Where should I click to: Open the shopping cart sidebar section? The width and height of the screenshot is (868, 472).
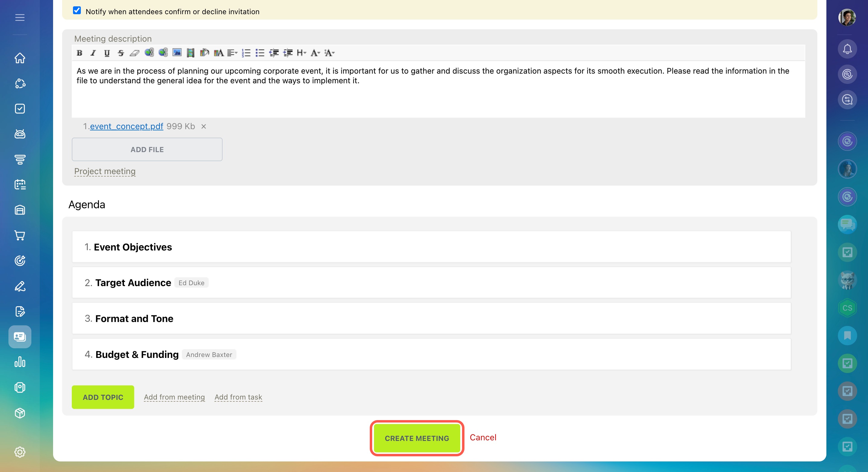[x=20, y=235]
